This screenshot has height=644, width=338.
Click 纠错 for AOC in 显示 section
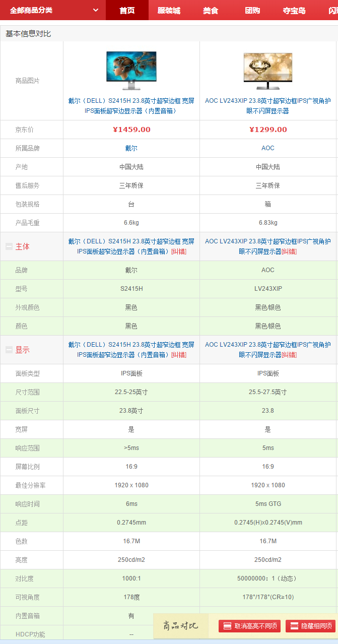coord(289,355)
